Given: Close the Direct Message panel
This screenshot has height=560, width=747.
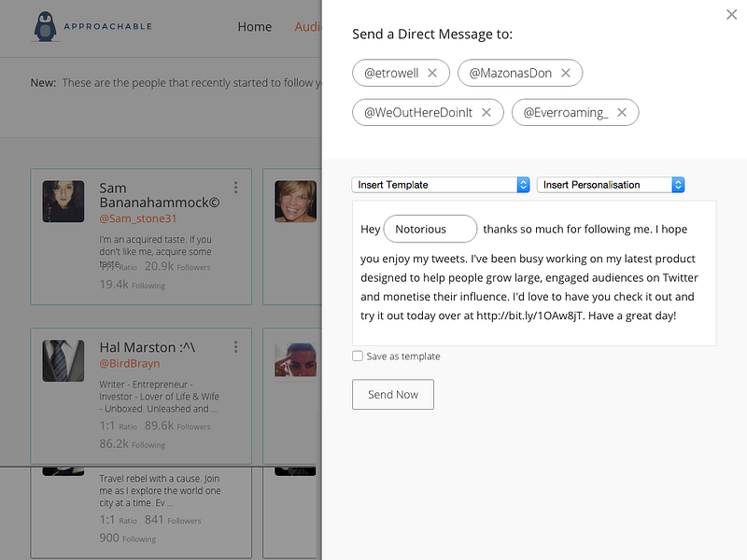Looking at the screenshot, I should pos(731,15).
